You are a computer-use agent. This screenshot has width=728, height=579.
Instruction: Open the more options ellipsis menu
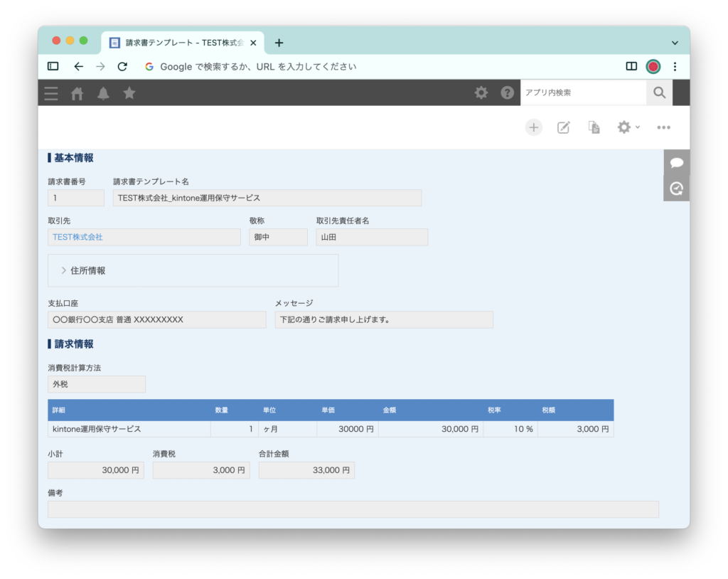[663, 127]
